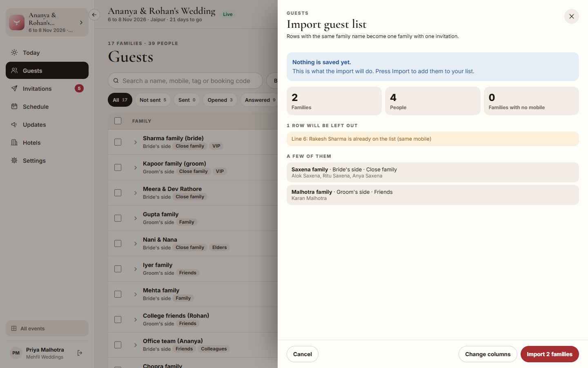Screen dimensions: 588x368
Task: Click the Invitations paper plane icon
Action: pos(14,88)
